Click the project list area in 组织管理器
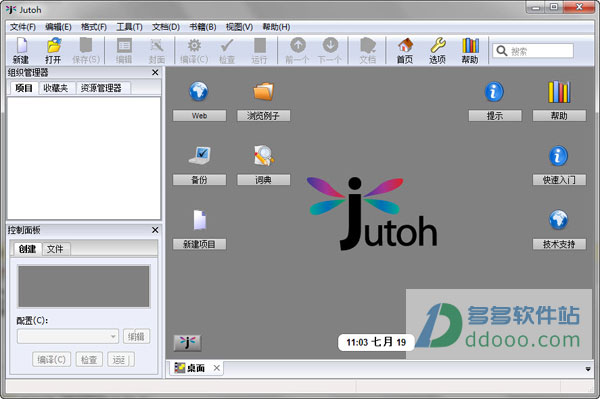Image resolution: width=600 pixels, height=399 pixels. (x=84, y=158)
